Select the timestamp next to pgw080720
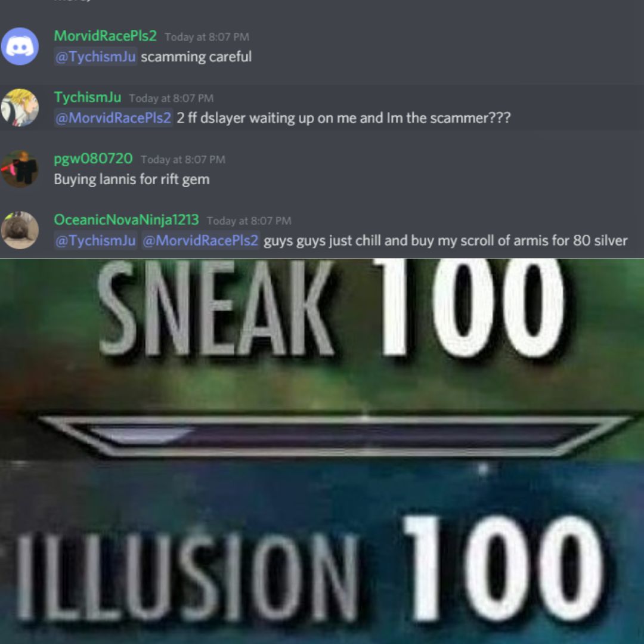The image size is (644, 644). (x=183, y=159)
